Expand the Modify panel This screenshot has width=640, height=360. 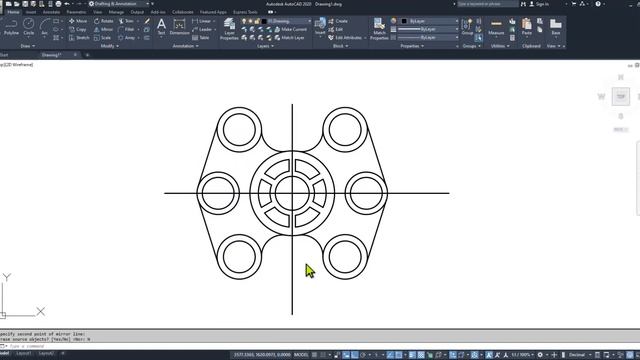tap(109, 46)
